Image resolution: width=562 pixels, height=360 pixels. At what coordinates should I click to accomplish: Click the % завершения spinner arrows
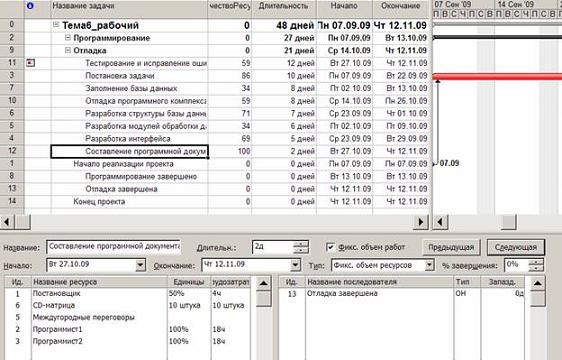pos(536,265)
